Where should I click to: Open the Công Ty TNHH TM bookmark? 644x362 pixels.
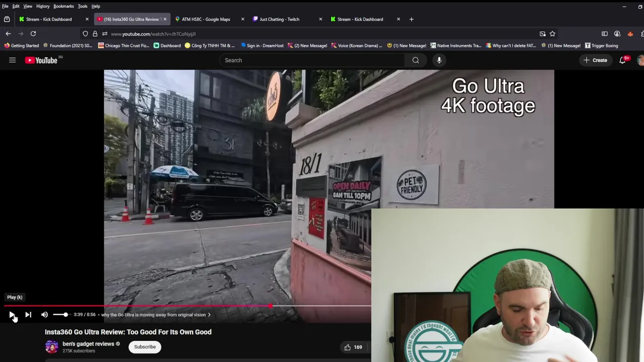coord(210,46)
